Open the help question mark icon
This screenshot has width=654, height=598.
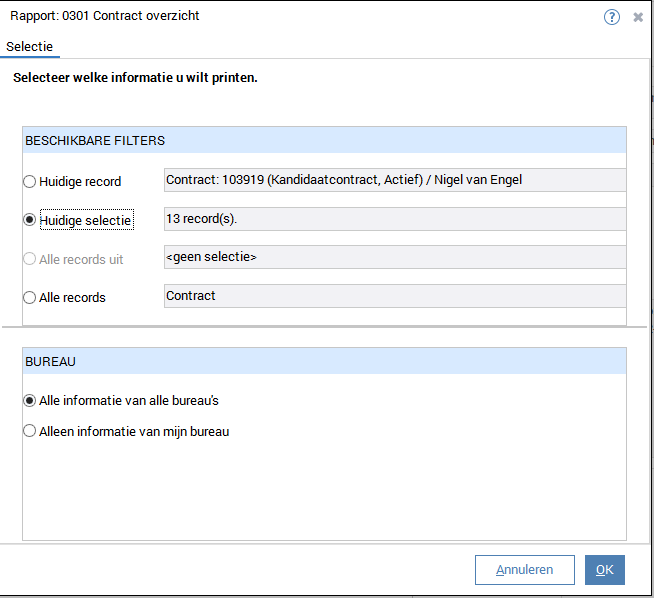coord(612,17)
